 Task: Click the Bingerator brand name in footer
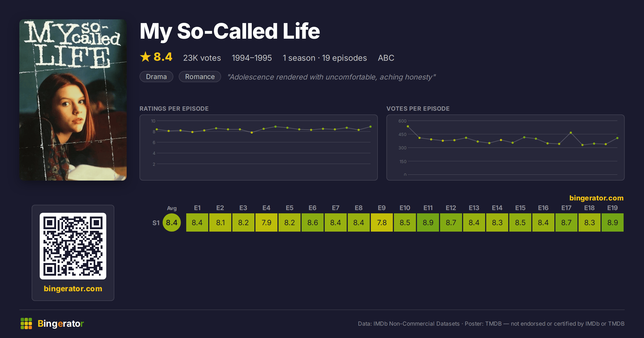click(61, 323)
